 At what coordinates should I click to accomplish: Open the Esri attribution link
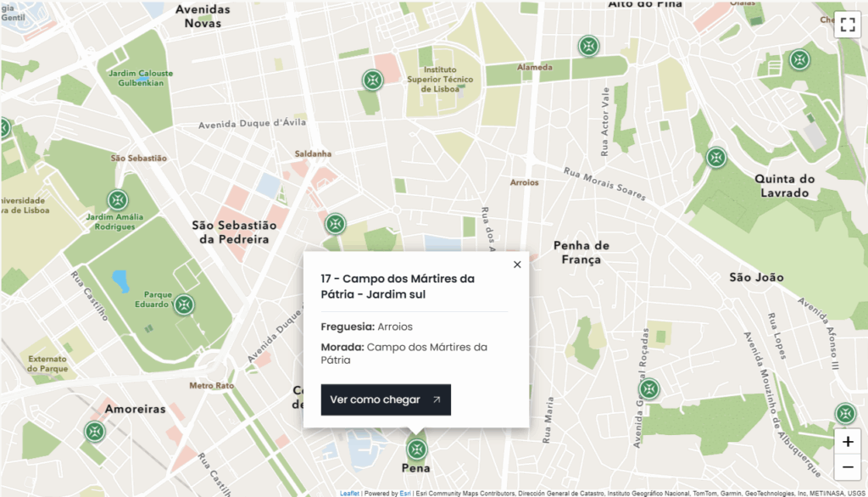(405, 493)
